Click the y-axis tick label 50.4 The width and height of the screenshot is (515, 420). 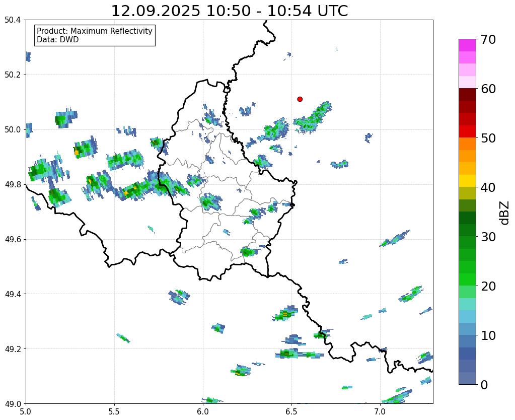(x=13, y=20)
